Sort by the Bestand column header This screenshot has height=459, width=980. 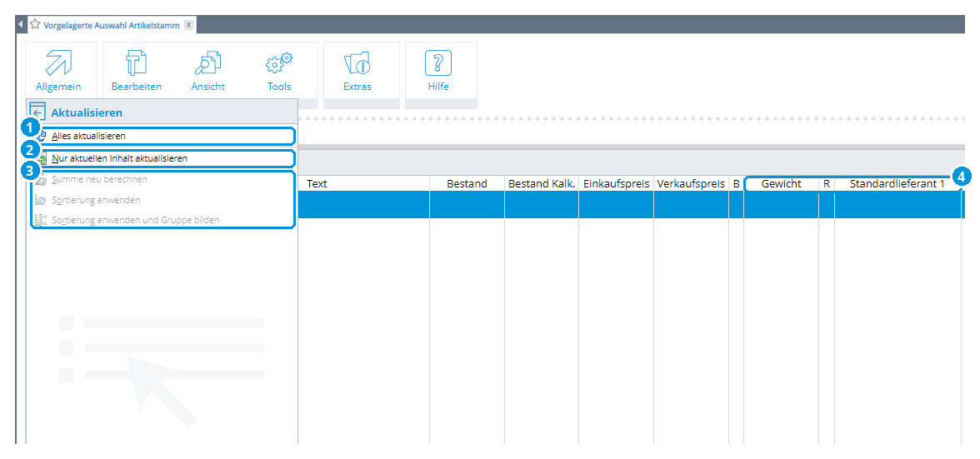pos(467,183)
